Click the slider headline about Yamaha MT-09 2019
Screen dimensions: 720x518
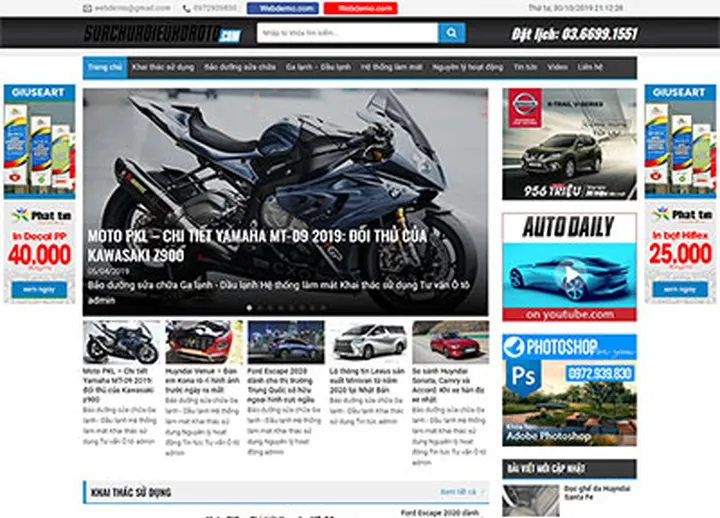click(x=257, y=245)
